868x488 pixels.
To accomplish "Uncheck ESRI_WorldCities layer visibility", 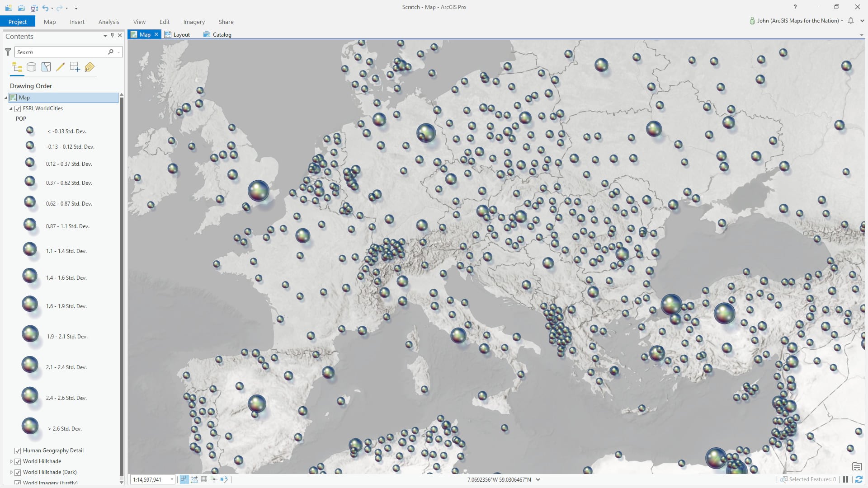I will click(x=18, y=108).
